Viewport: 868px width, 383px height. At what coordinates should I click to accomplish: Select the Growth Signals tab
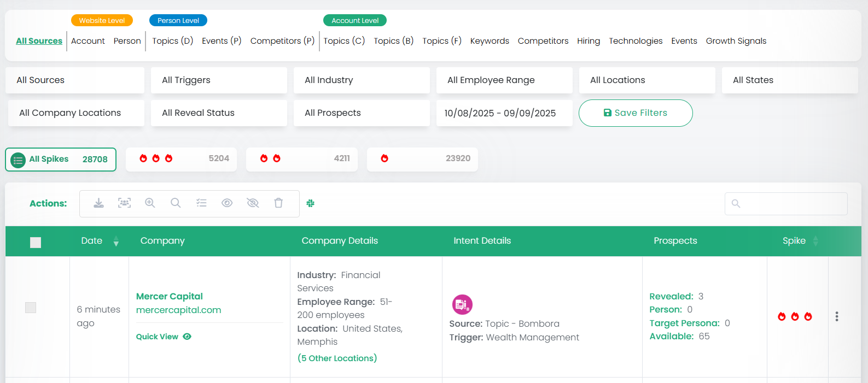coord(736,41)
